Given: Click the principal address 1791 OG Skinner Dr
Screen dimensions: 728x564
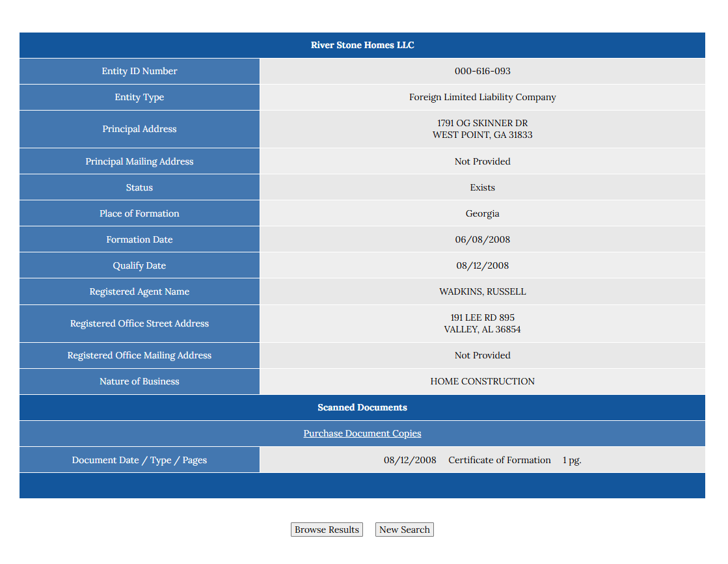Looking at the screenshot, I should [482, 123].
